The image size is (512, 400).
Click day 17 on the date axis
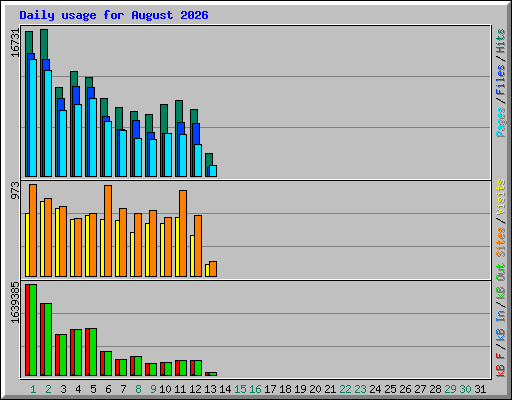point(270,389)
